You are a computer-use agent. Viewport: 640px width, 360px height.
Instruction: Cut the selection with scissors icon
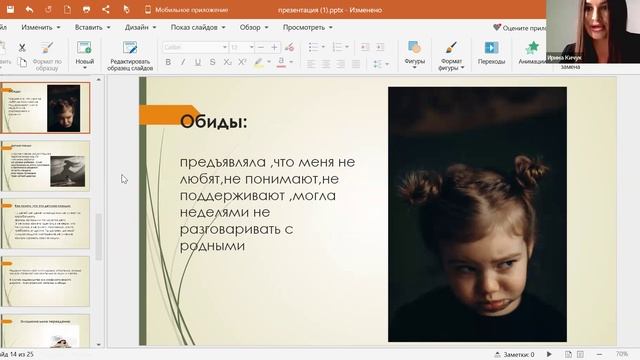(22, 48)
